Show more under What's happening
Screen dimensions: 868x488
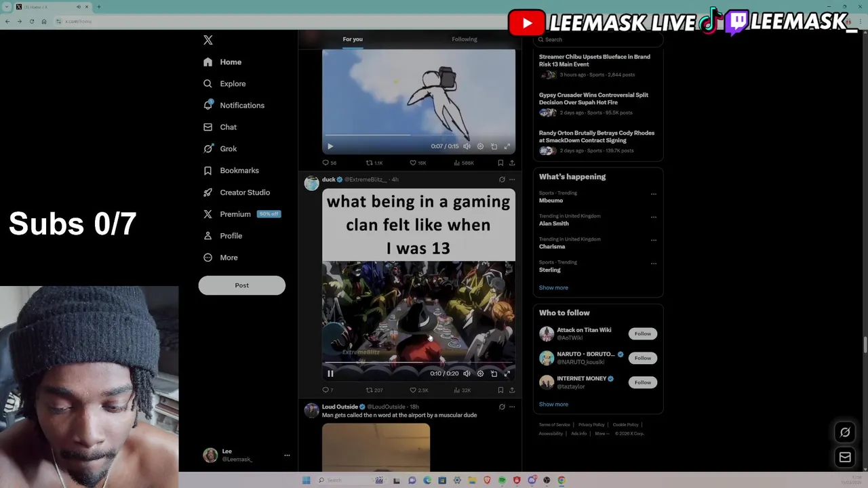553,287
